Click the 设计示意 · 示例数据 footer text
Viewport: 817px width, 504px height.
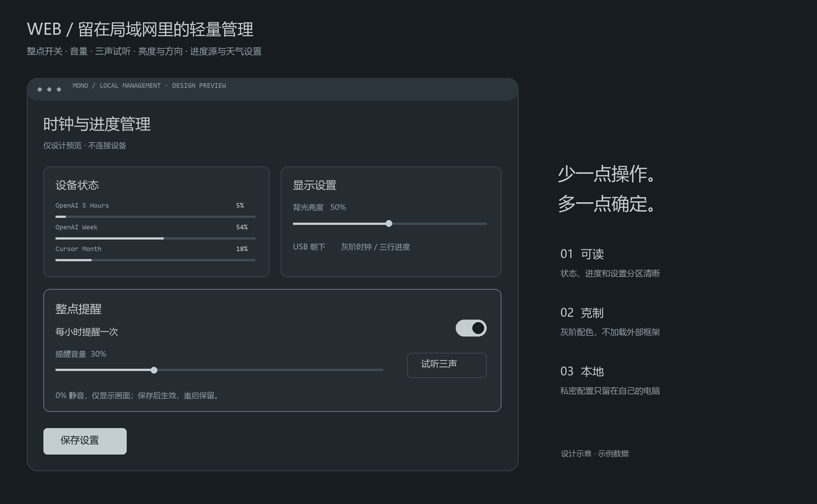click(x=595, y=454)
